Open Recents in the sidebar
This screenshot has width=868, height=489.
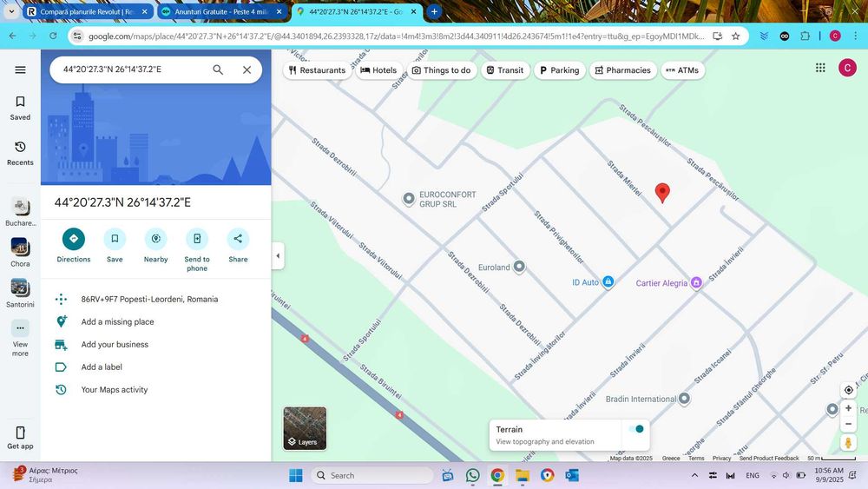pos(20,154)
